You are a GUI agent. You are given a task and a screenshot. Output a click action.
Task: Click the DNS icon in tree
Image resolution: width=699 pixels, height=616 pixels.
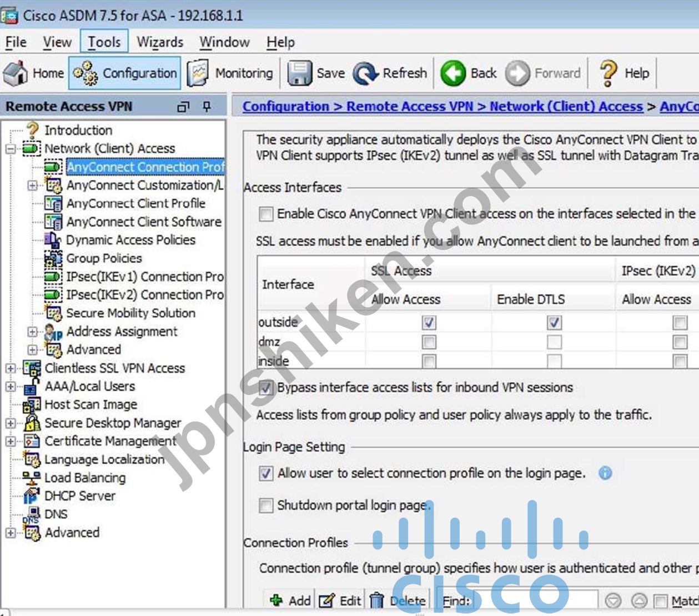tap(32, 514)
